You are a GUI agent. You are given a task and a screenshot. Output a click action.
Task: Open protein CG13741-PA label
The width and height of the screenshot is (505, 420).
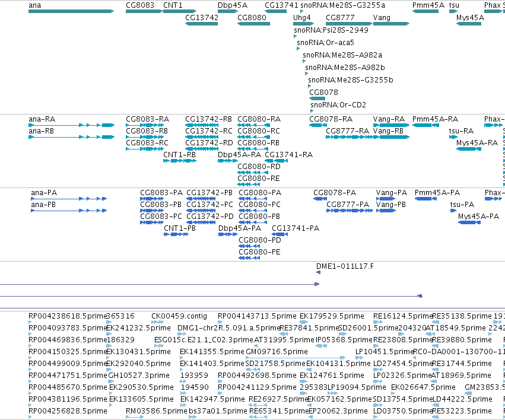(x=296, y=228)
